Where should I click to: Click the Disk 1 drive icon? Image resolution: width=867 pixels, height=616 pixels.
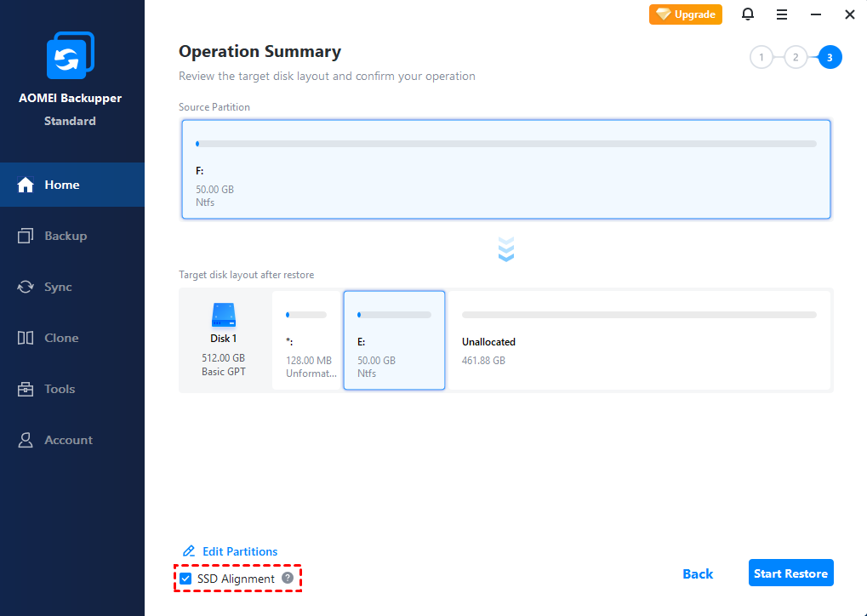point(224,316)
